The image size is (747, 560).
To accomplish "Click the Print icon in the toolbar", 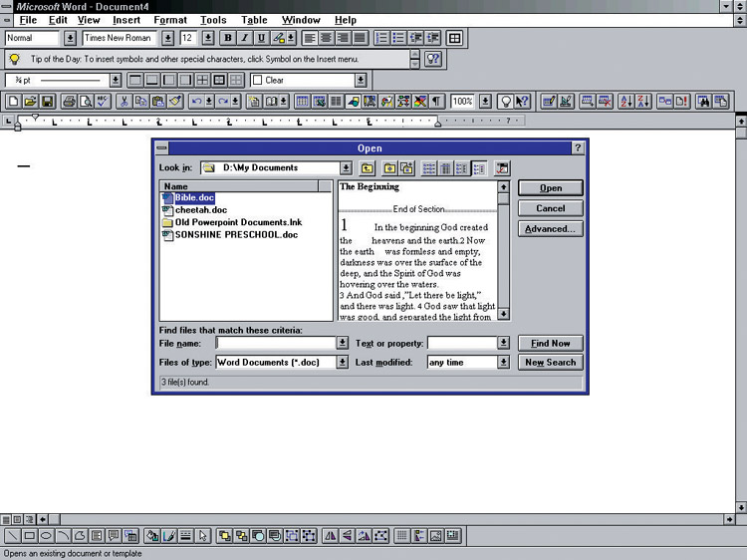I will click(x=69, y=101).
